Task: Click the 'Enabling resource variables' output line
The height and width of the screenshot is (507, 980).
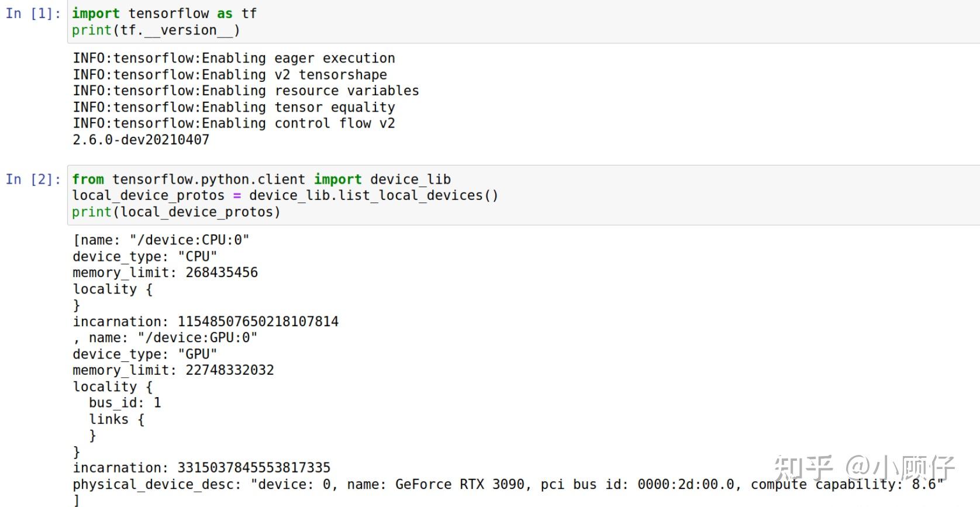Action: click(x=246, y=91)
